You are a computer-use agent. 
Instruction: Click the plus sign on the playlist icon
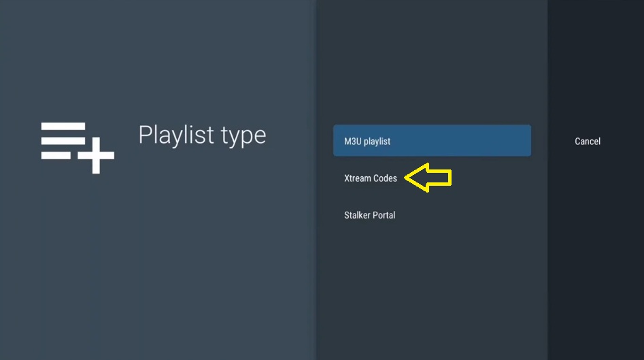96,155
